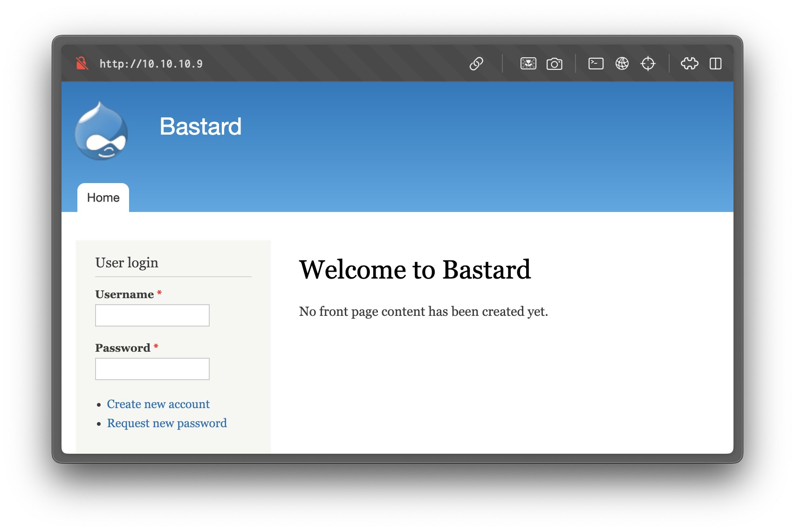Click the URL http://10.10.10.9 in address bar

tap(151, 64)
